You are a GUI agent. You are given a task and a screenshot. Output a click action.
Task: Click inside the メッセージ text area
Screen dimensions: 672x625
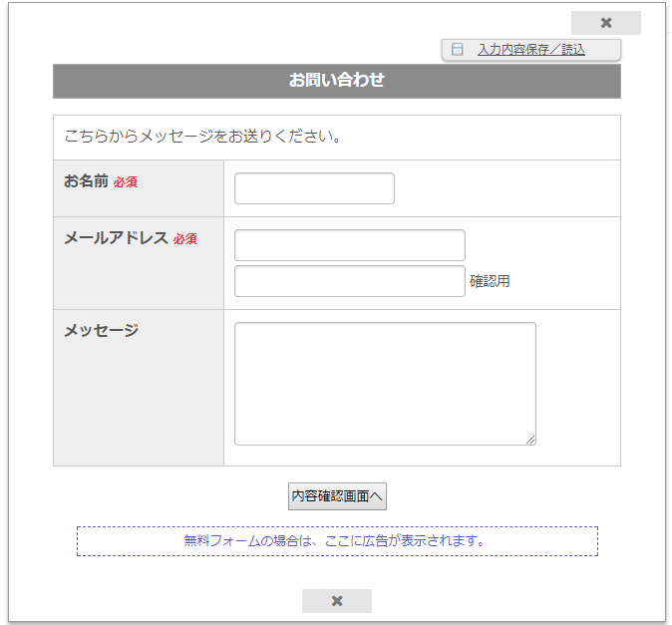click(x=384, y=383)
